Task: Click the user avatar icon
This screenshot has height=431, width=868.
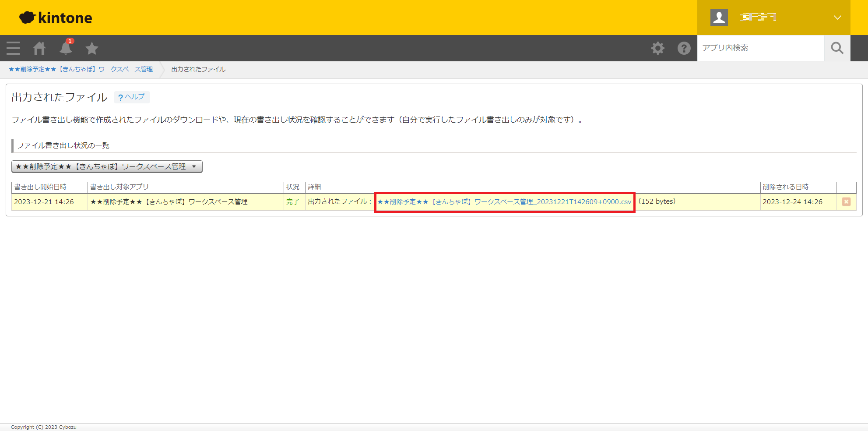Action: pos(719,18)
